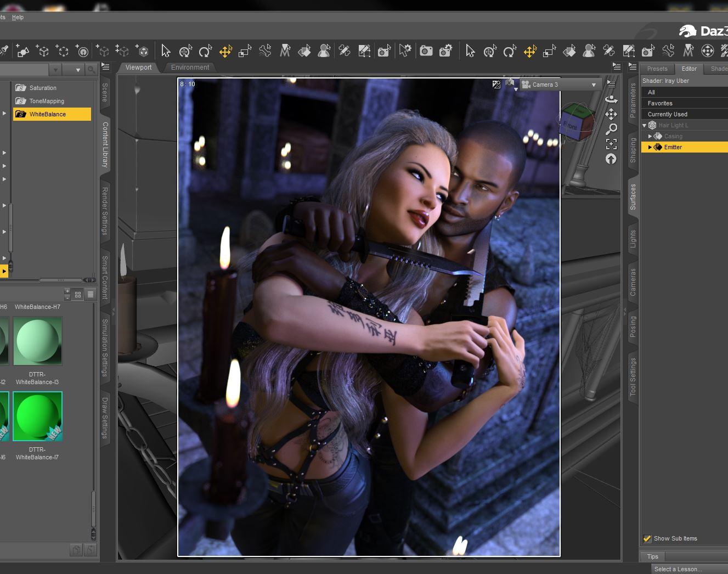The width and height of the screenshot is (728, 574).
Task: Toggle the Show Sub Items checkbox
Action: pos(647,538)
